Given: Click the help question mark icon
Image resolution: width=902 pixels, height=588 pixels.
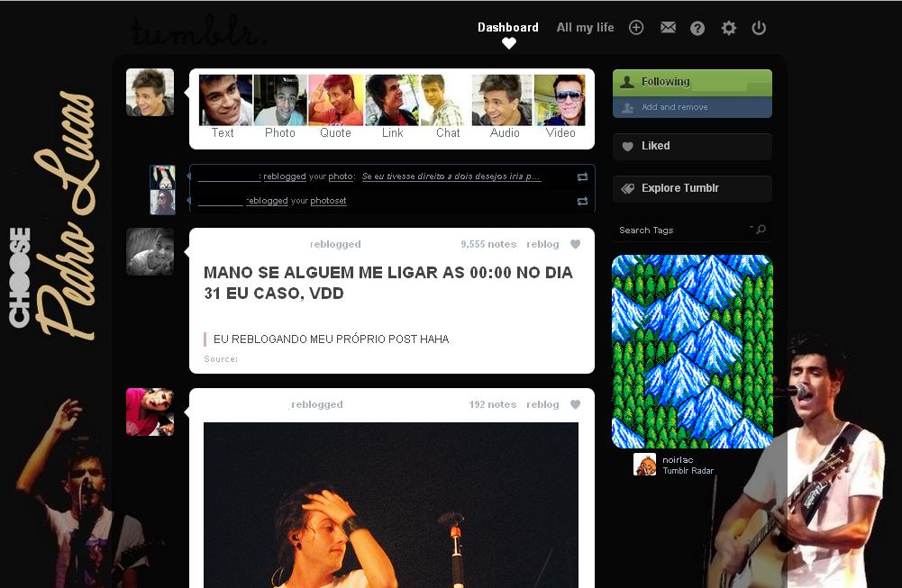Looking at the screenshot, I should point(697,28).
